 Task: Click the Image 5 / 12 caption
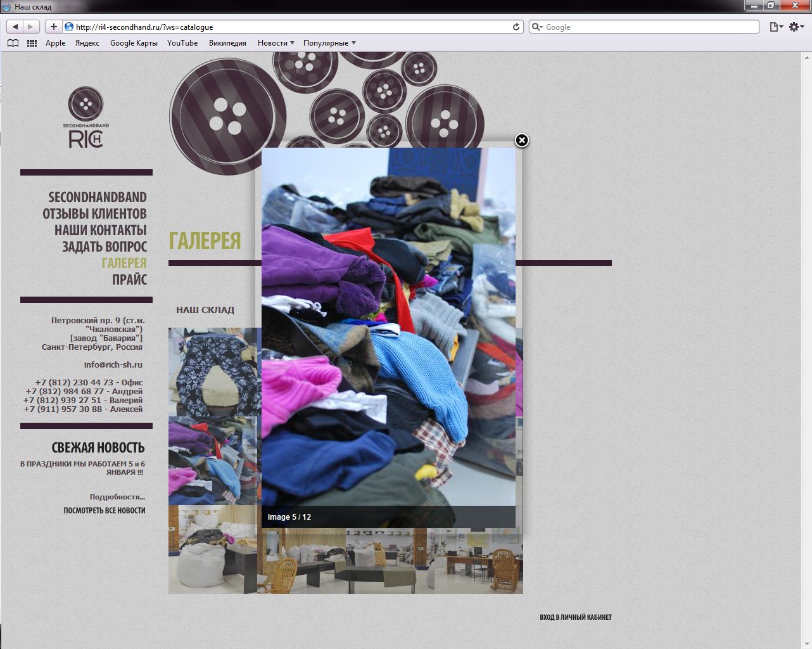pos(289,517)
